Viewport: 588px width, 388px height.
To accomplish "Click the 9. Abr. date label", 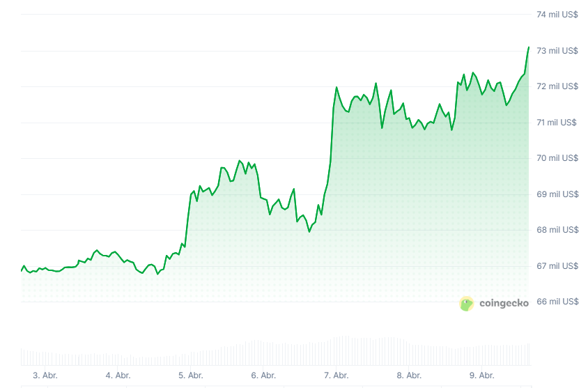I will click(481, 375).
